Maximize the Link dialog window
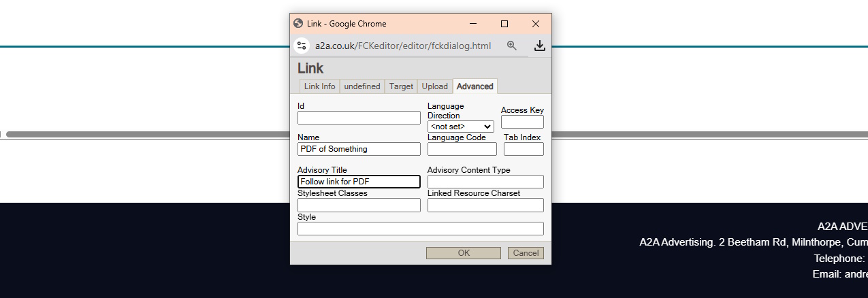This screenshot has width=868, height=298. pyautogui.click(x=504, y=24)
